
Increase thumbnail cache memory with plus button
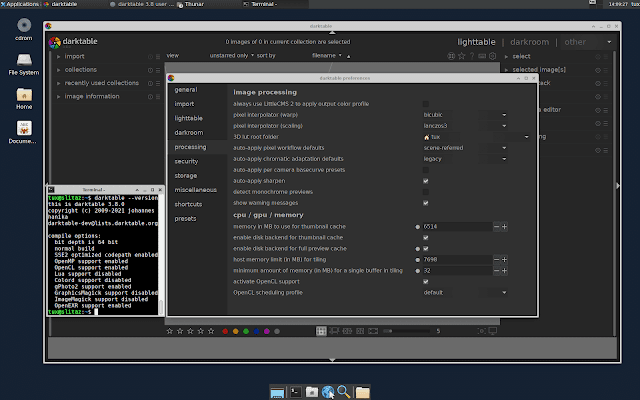coord(504,227)
